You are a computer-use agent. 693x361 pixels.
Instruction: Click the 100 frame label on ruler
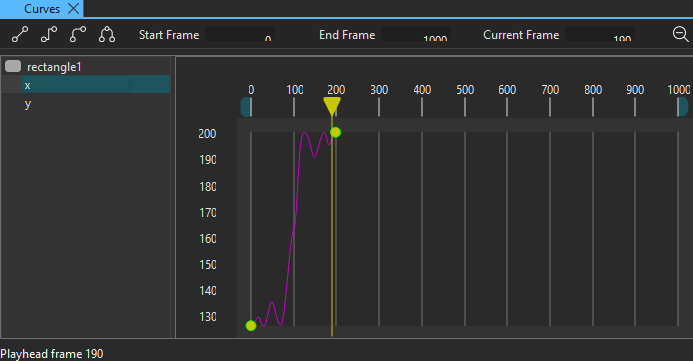coord(295,90)
